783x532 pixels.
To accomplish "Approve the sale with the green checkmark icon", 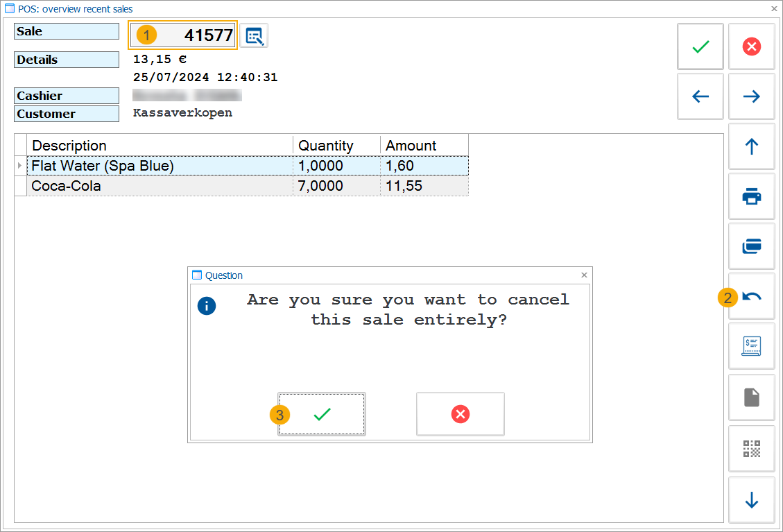I will (x=700, y=46).
